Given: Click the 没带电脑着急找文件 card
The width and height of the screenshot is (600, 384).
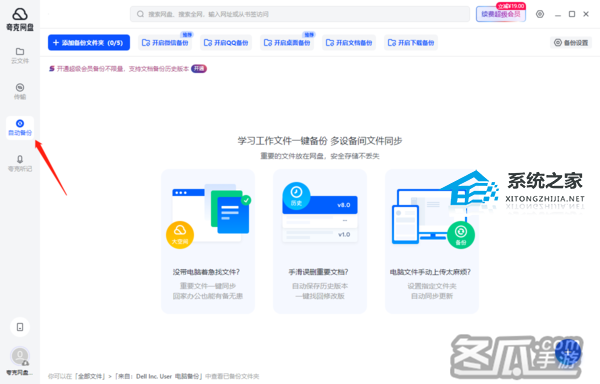Looking at the screenshot, I should click(208, 241).
